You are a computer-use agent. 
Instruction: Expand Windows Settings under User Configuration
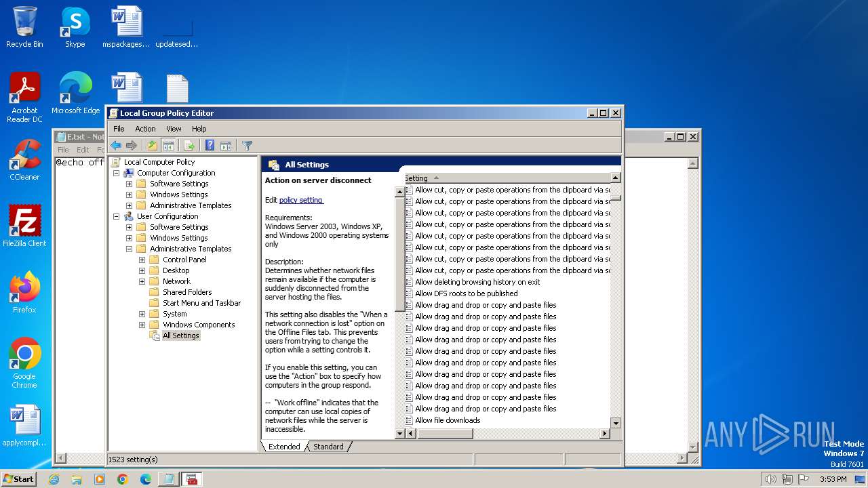pyautogui.click(x=129, y=238)
